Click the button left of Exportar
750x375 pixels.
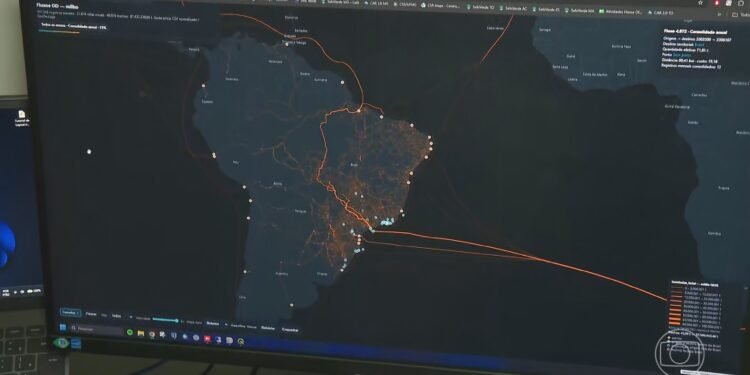pyautogui.click(x=267, y=328)
